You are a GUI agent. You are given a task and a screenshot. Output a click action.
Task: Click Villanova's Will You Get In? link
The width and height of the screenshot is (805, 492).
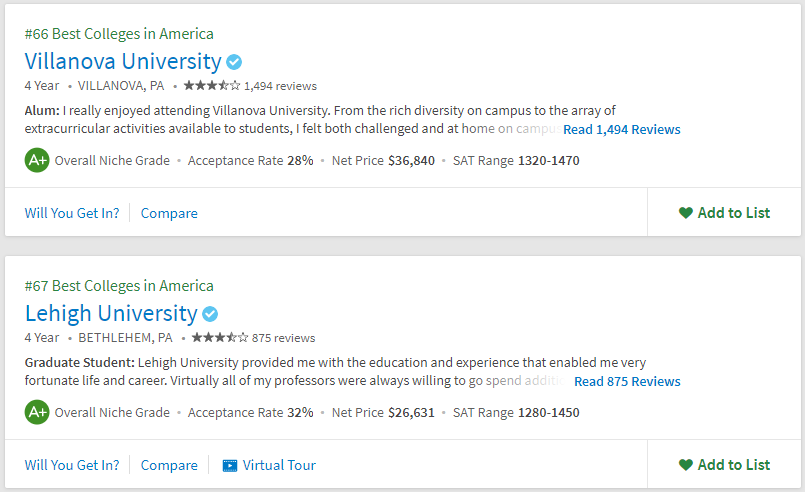(x=72, y=213)
